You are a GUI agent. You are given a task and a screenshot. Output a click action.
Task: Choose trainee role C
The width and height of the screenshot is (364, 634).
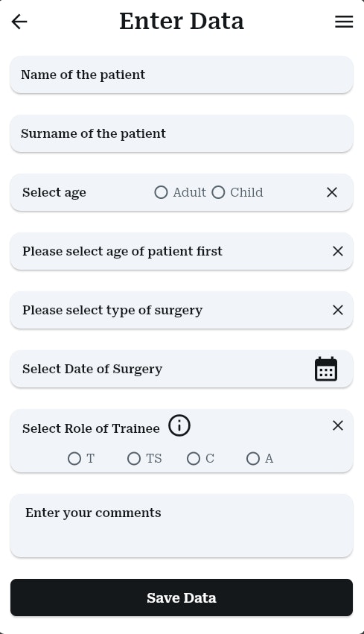tap(193, 458)
